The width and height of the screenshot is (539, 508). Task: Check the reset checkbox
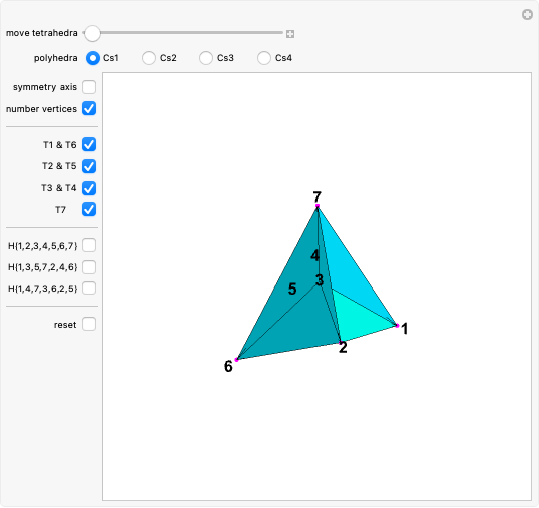(89, 324)
